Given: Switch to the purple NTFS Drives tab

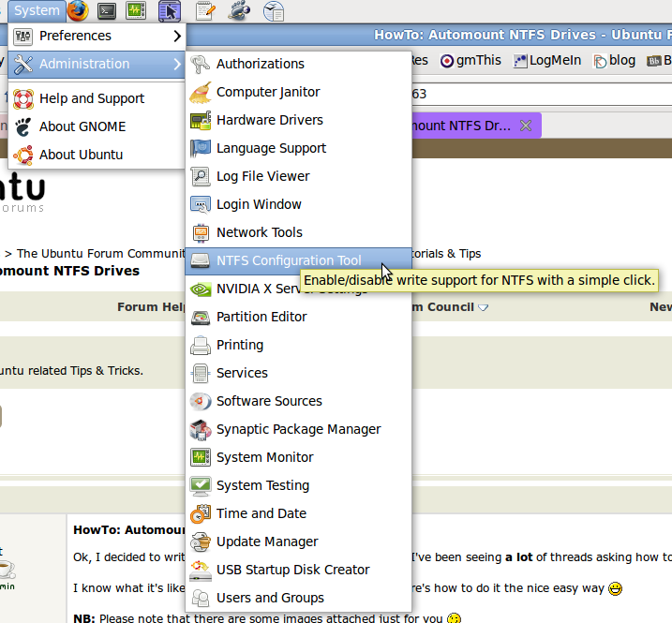Looking at the screenshot, I should point(476,126).
